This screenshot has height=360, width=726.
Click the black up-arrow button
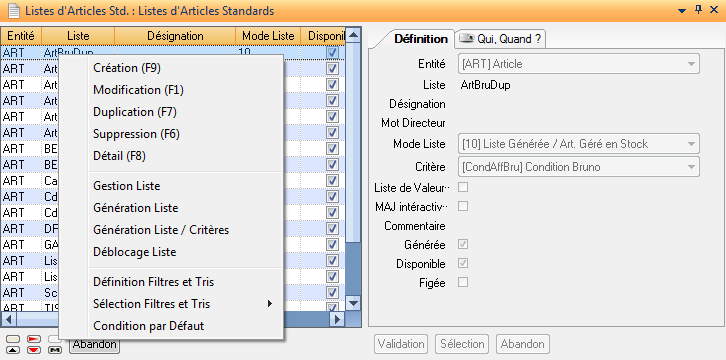[x=13, y=350]
